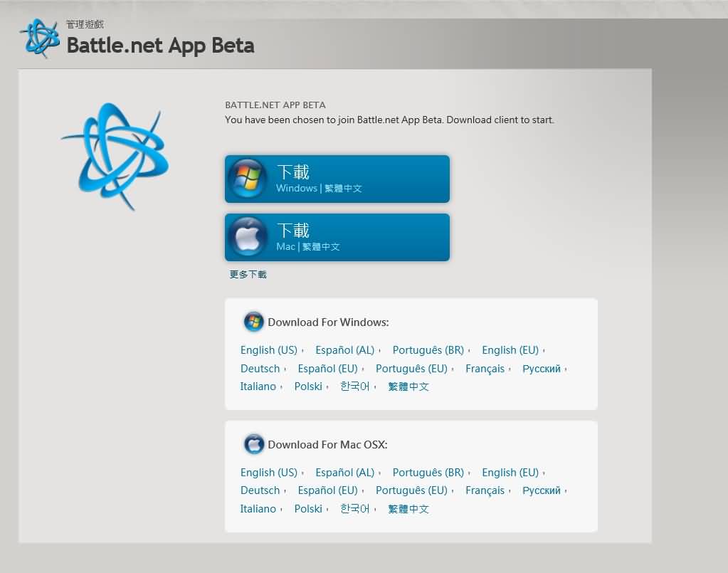Download Mac OSX client in Português (BR)

[x=428, y=472]
